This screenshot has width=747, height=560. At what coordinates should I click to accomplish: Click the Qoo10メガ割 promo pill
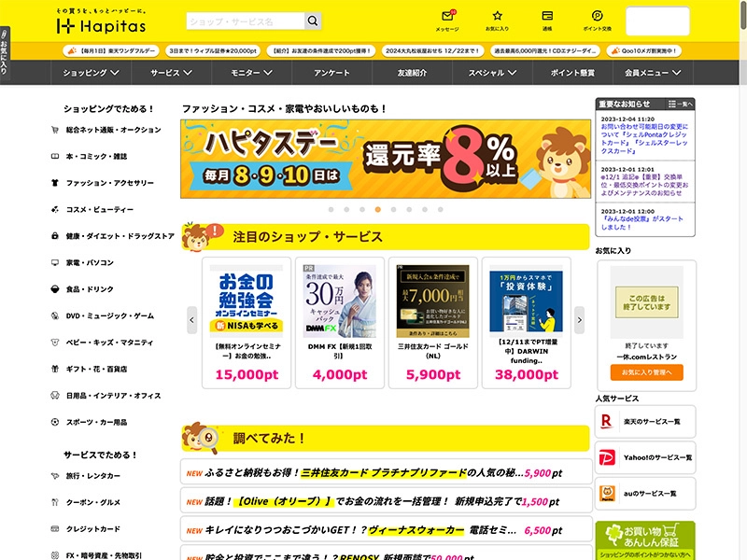click(x=644, y=51)
